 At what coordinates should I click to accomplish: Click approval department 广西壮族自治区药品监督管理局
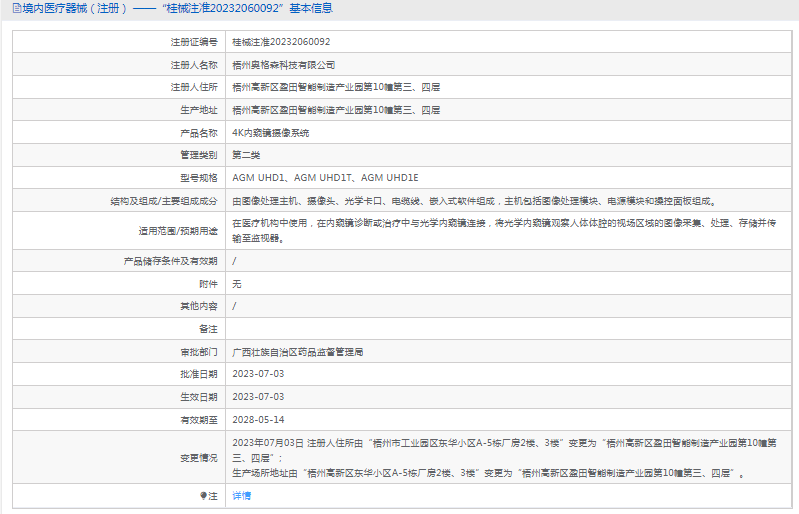pyautogui.click(x=298, y=352)
